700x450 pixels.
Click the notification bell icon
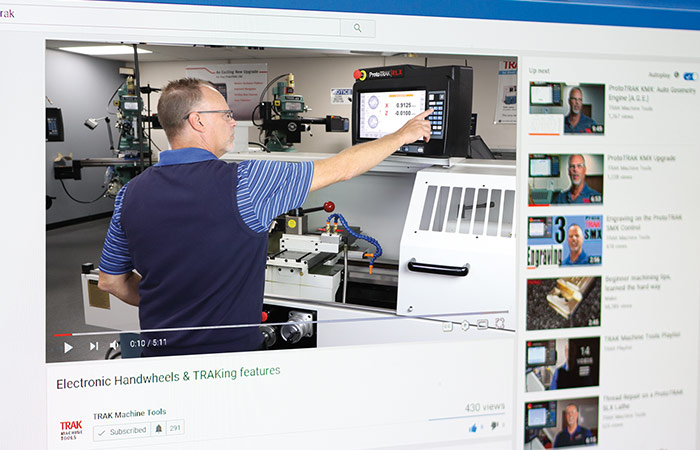[x=158, y=429]
